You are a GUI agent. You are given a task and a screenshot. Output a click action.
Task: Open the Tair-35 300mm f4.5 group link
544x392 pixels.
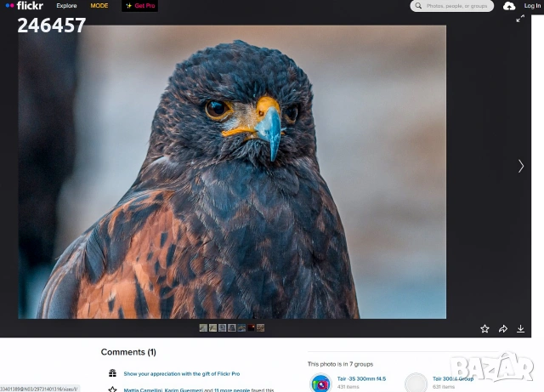pyautogui.click(x=361, y=378)
